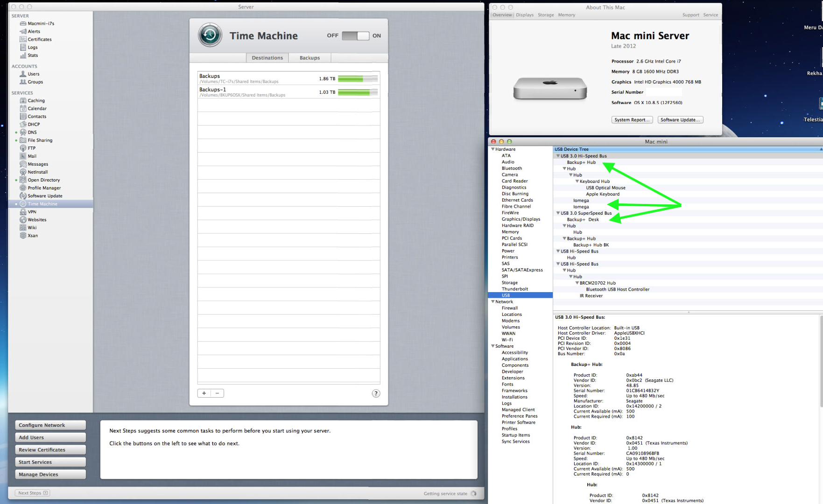The height and width of the screenshot is (504, 823).
Task: Open the Service link in About This Mac
Action: click(710, 15)
